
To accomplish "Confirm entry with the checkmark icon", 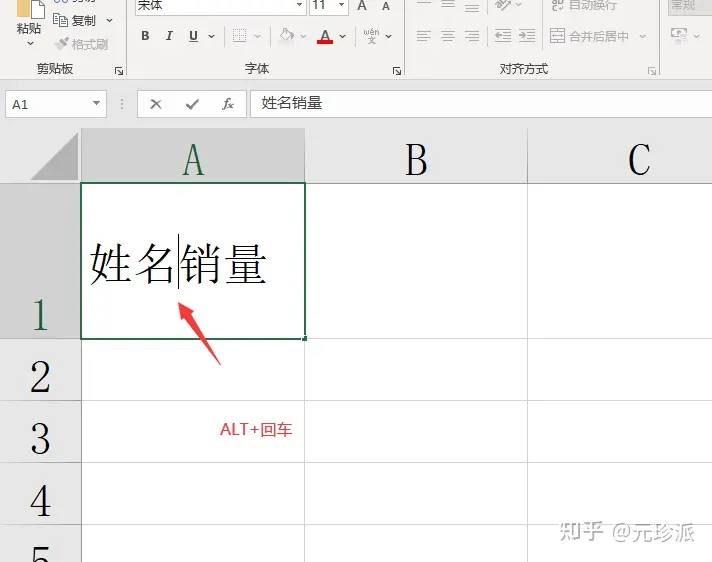I will [x=192, y=104].
